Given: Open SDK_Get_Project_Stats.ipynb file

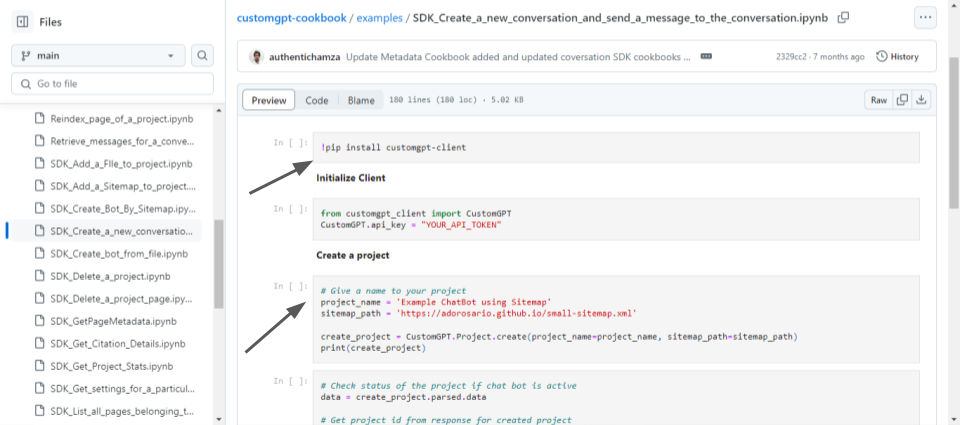Looking at the screenshot, I should coord(112,366).
